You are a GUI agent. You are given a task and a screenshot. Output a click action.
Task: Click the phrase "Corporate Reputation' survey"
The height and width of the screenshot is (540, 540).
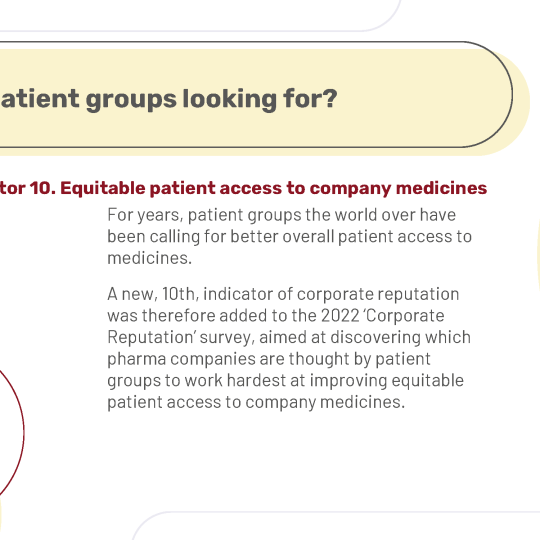point(276,326)
